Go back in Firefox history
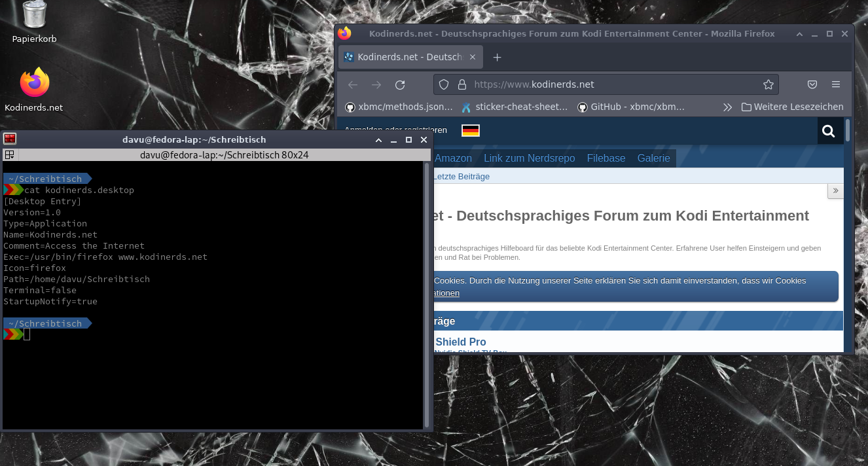This screenshot has height=466, width=868. pyautogui.click(x=353, y=84)
